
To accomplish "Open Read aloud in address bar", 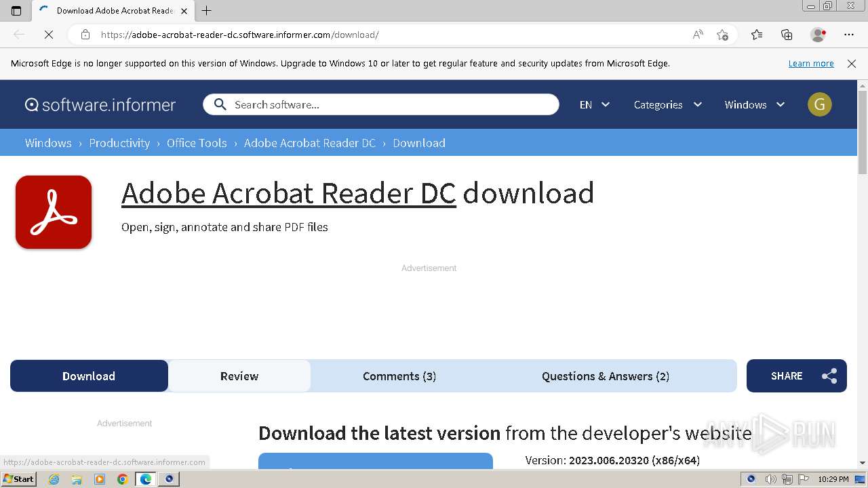I will pyautogui.click(x=698, y=35).
